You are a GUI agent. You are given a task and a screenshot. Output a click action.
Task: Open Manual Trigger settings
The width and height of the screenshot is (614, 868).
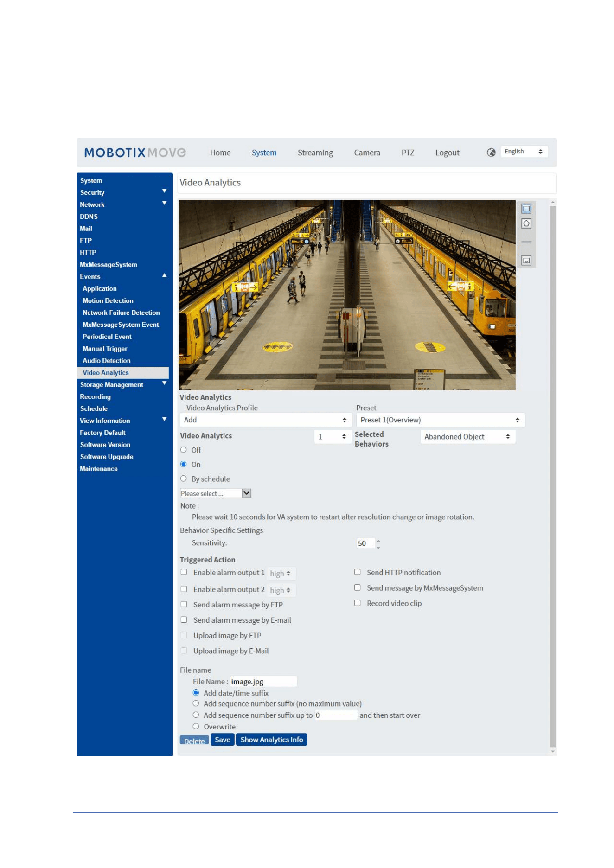click(105, 349)
